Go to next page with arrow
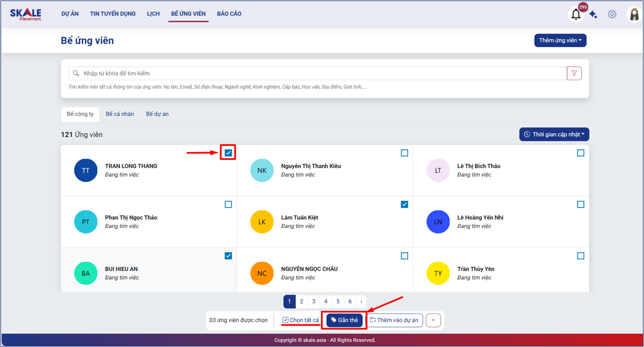 click(x=361, y=301)
